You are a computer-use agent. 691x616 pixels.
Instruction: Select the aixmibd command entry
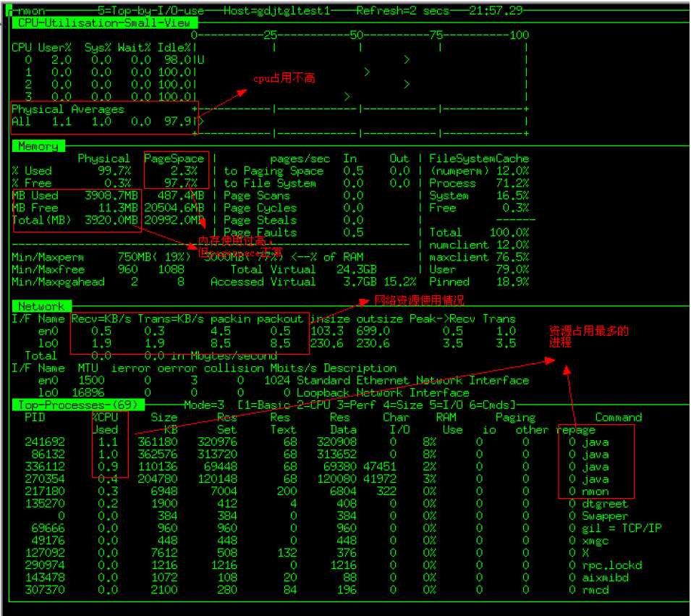605,578
